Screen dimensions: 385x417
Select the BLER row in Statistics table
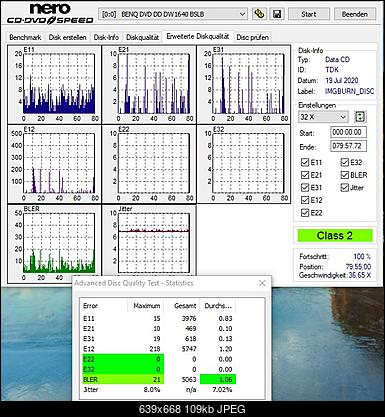pos(158,379)
